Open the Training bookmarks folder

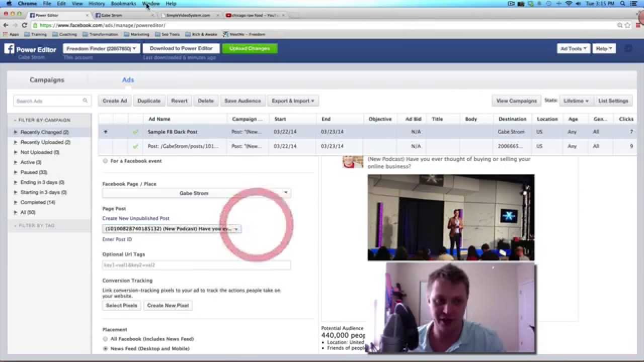(x=35, y=35)
